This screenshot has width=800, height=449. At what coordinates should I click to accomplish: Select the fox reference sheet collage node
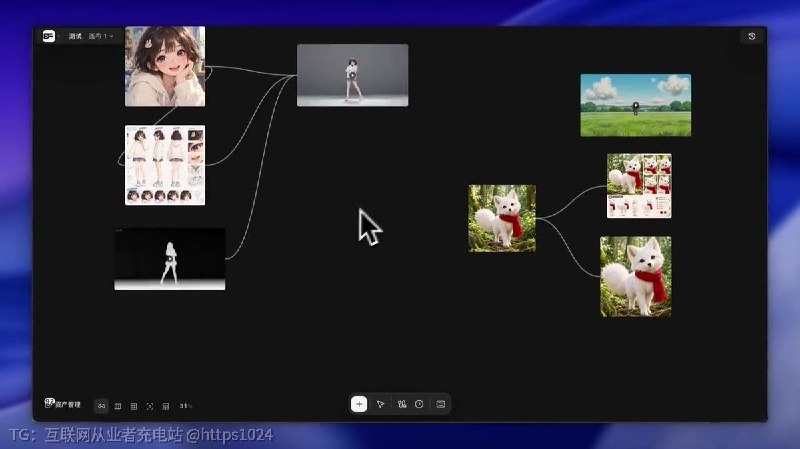(x=639, y=186)
